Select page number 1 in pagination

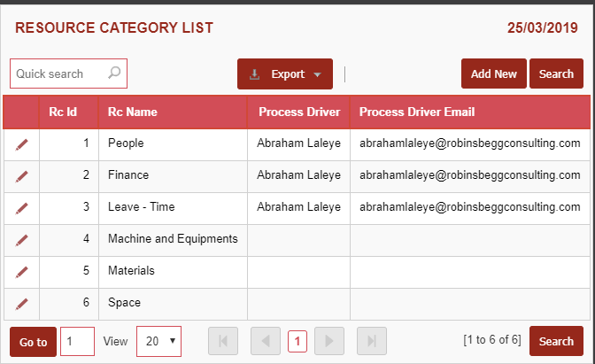(x=297, y=341)
